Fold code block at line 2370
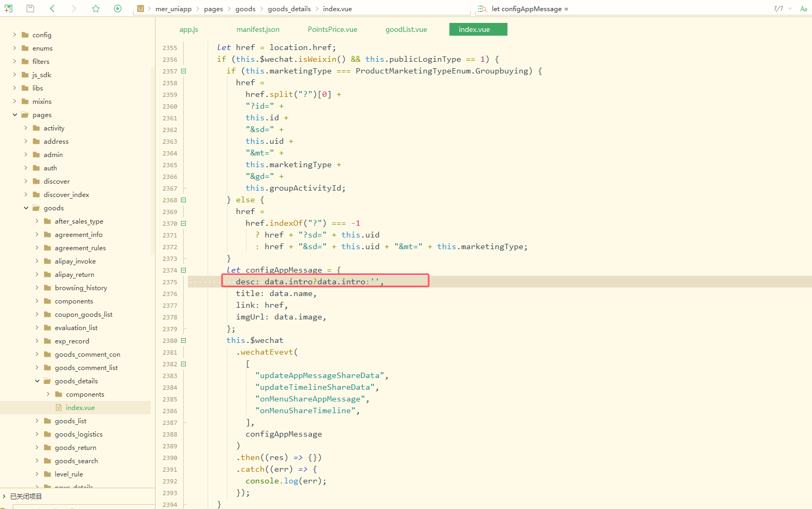This screenshot has height=509, width=812. coord(184,223)
